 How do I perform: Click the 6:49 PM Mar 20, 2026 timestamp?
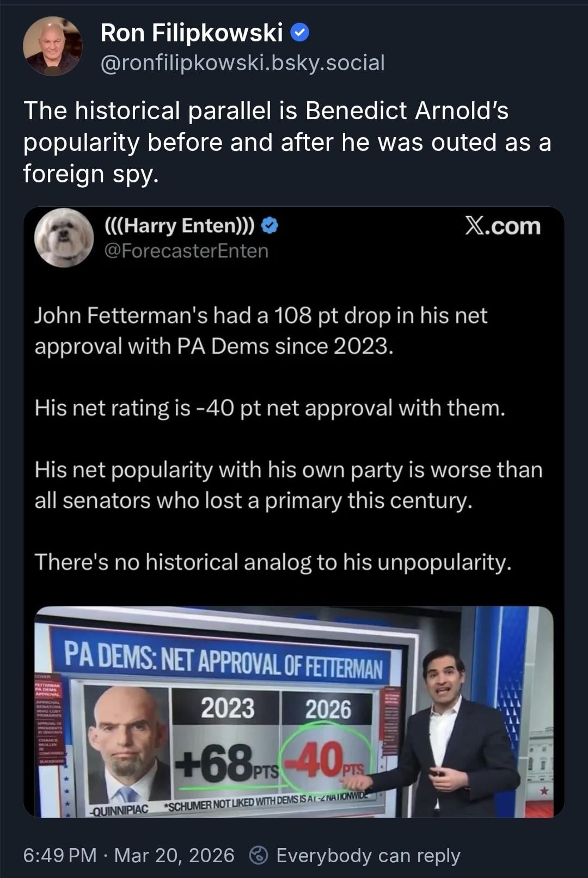pyautogui.click(x=128, y=855)
